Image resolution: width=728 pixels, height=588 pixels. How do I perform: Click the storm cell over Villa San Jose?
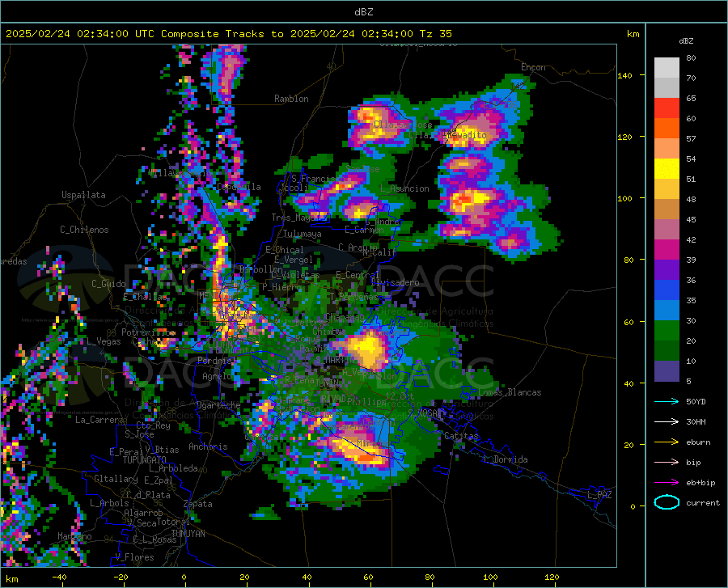pyautogui.click(x=379, y=123)
